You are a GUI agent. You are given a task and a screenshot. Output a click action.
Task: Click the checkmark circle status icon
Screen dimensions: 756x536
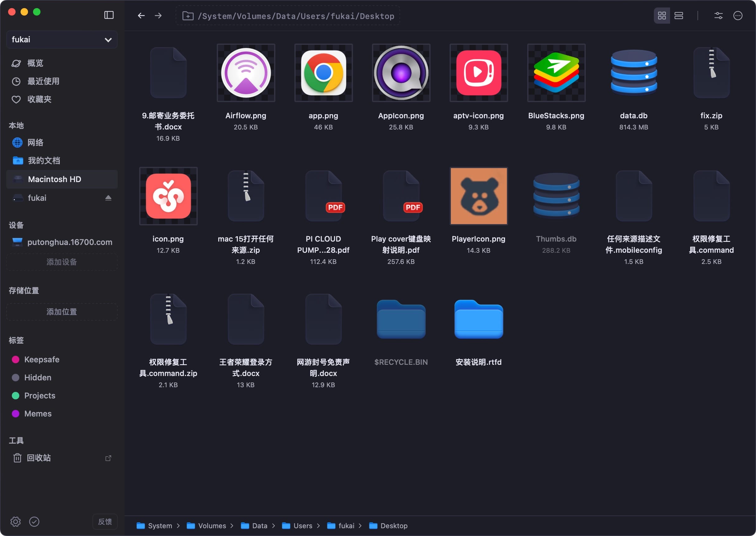click(34, 521)
